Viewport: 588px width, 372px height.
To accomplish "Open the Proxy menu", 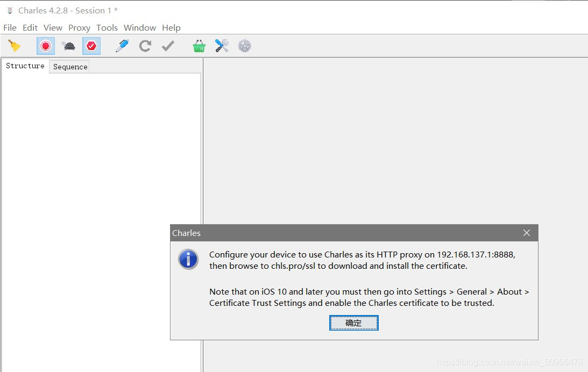I will point(79,28).
